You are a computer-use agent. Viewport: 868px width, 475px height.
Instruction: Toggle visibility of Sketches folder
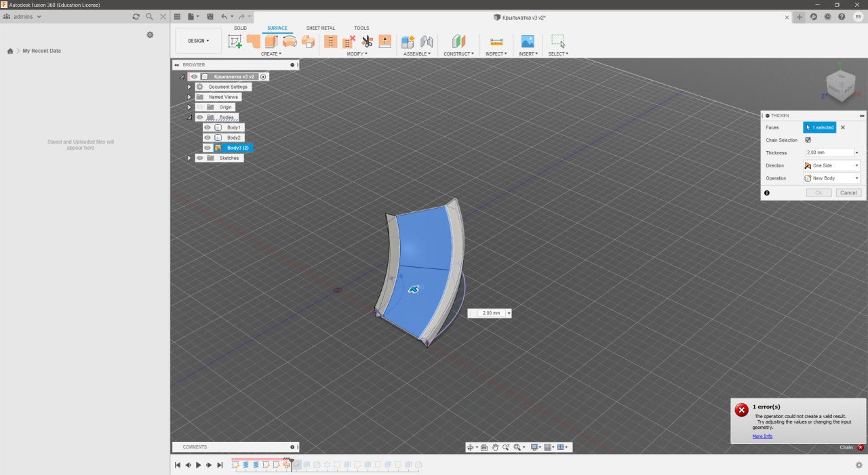pos(199,158)
